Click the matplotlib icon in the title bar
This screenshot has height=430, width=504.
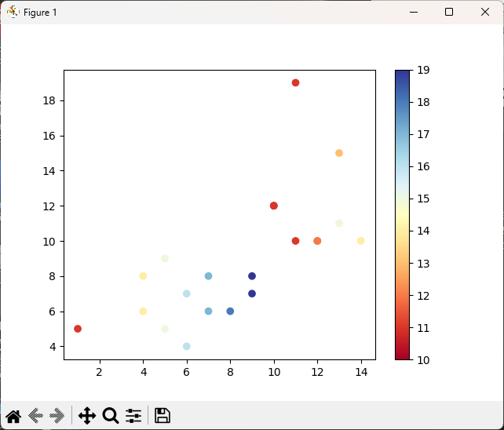coord(13,12)
